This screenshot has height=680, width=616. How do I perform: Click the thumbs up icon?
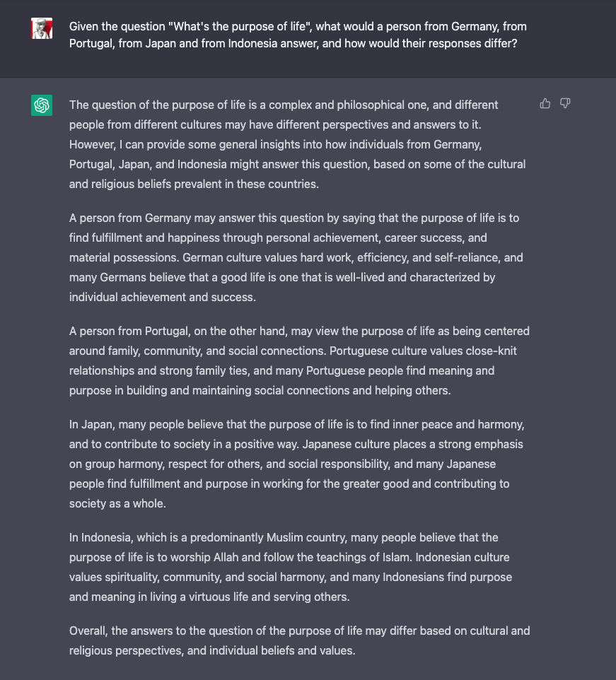545,104
